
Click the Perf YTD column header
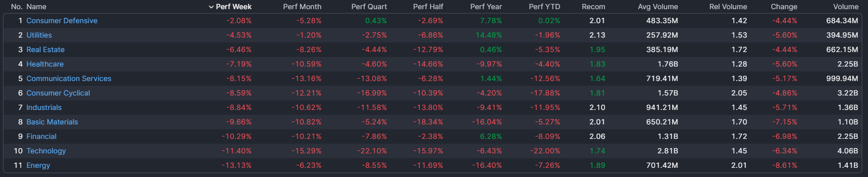tap(544, 7)
